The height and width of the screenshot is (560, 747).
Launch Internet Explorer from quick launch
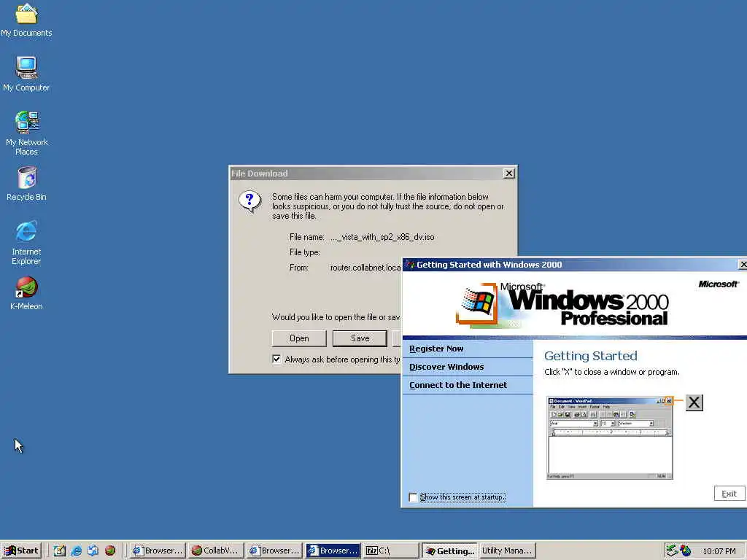click(x=76, y=551)
